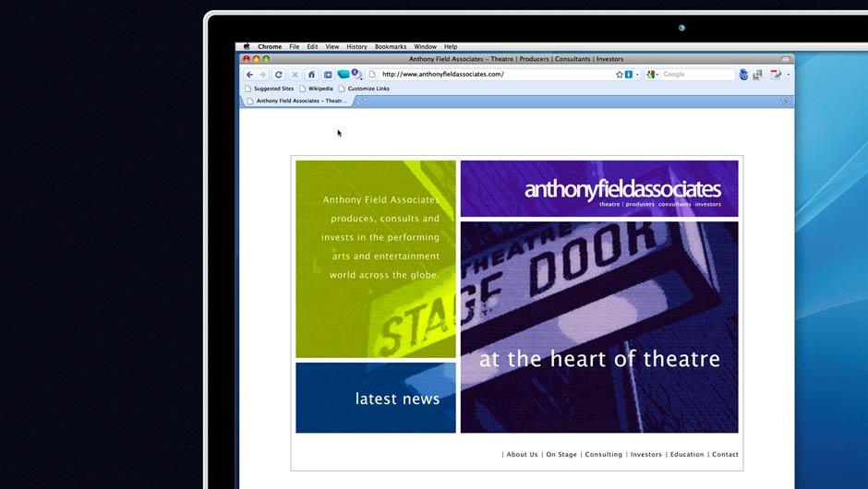Open dropdown arrow next to the info icon
The height and width of the screenshot is (489, 868).
point(637,75)
